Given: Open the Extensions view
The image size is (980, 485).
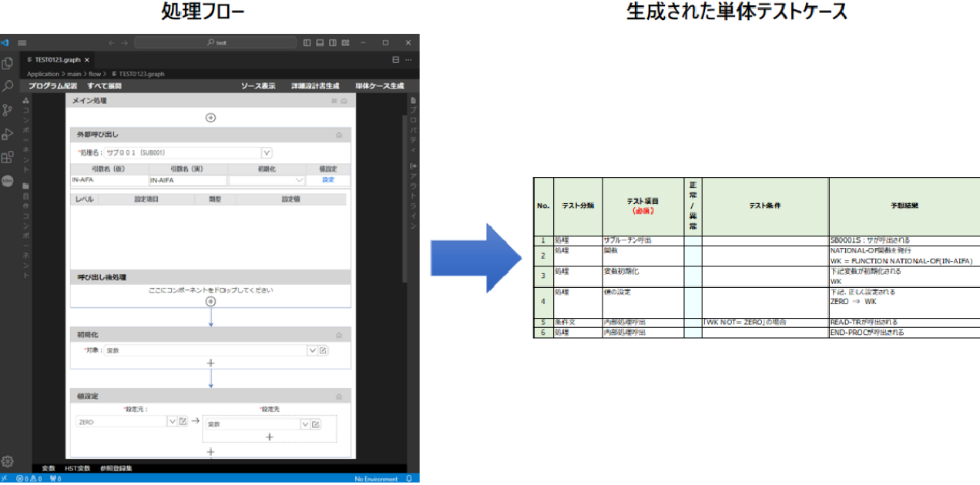Looking at the screenshot, I should 8,158.
